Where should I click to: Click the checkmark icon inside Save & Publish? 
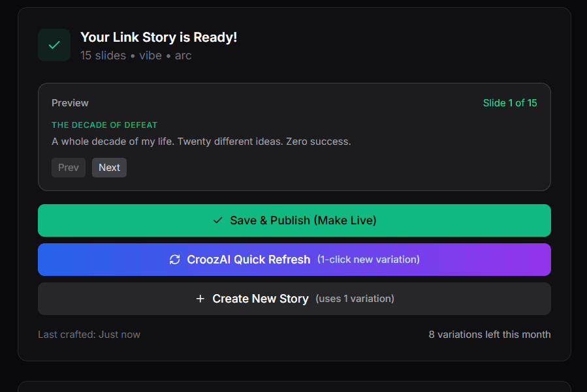coord(218,220)
